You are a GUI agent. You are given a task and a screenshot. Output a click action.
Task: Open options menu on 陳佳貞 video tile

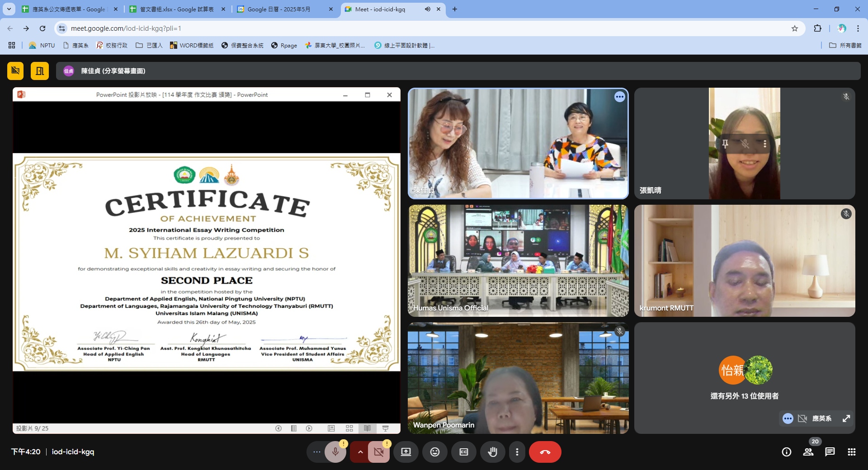(x=619, y=97)
